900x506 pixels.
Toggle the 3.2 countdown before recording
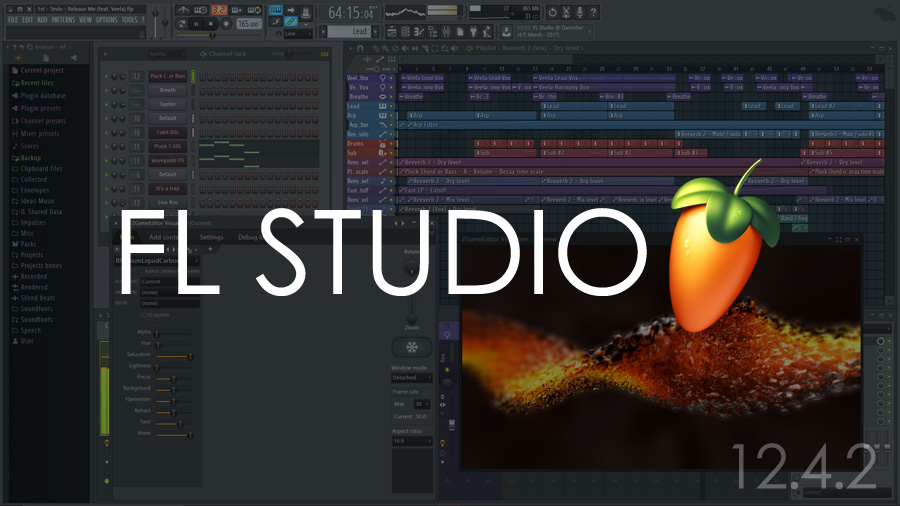(219, 10)
